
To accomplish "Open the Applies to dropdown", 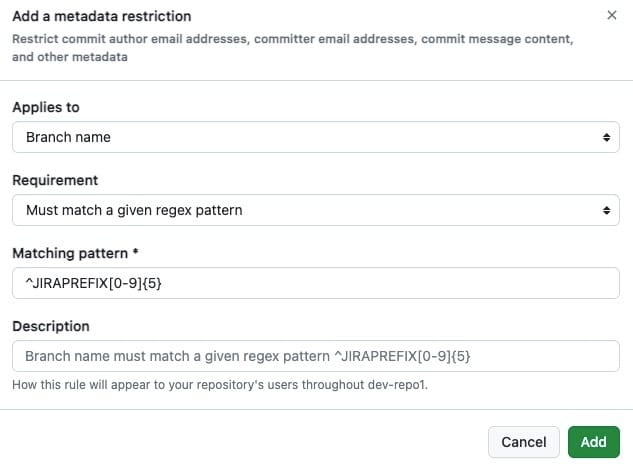I will tap(315, 137).
